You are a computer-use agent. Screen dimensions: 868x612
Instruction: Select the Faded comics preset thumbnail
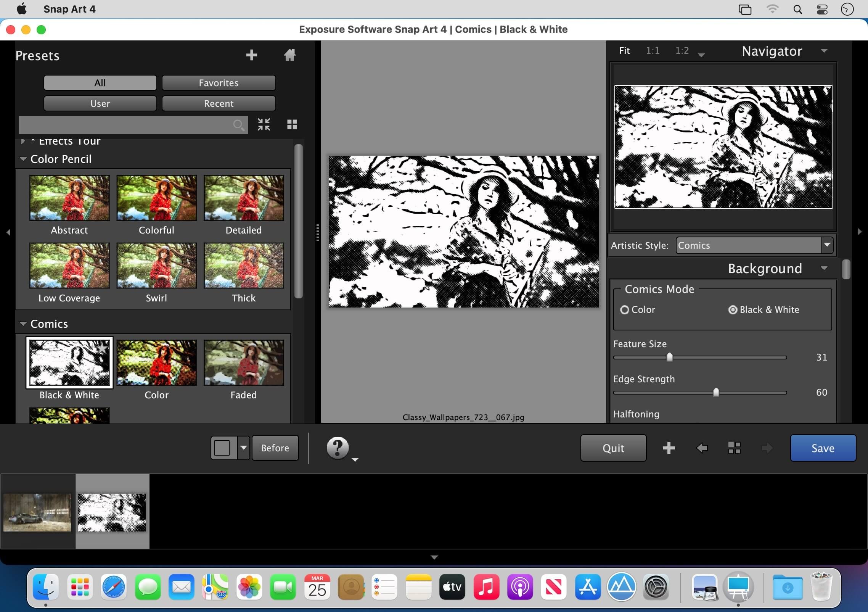click(244, 362)
